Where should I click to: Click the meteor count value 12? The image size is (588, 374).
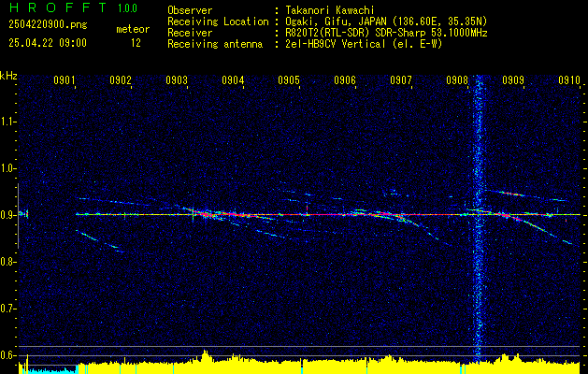136,43
